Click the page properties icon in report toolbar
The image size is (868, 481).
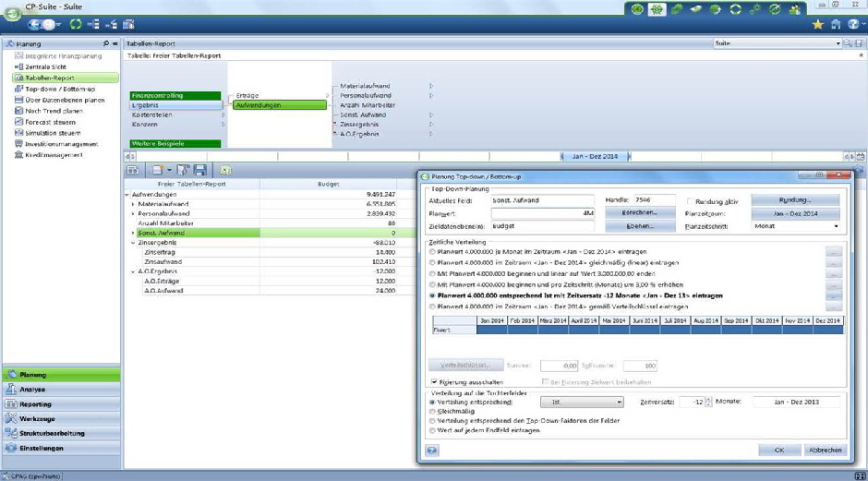(183, 171)
